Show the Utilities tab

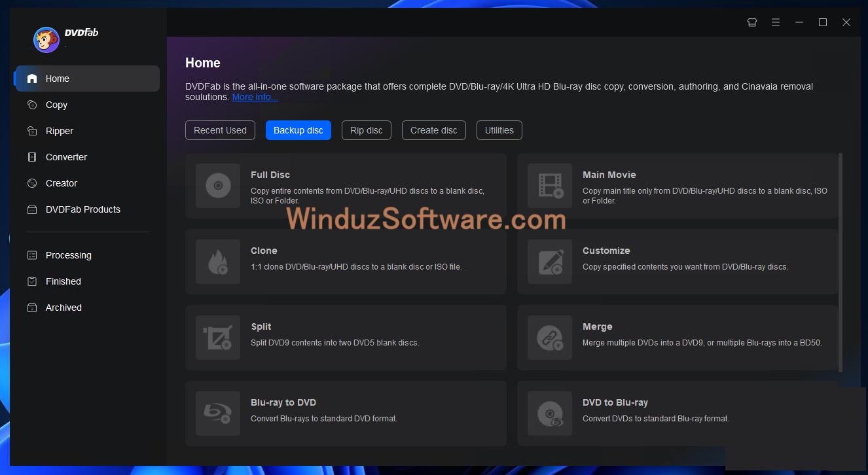tap(499, 130)
